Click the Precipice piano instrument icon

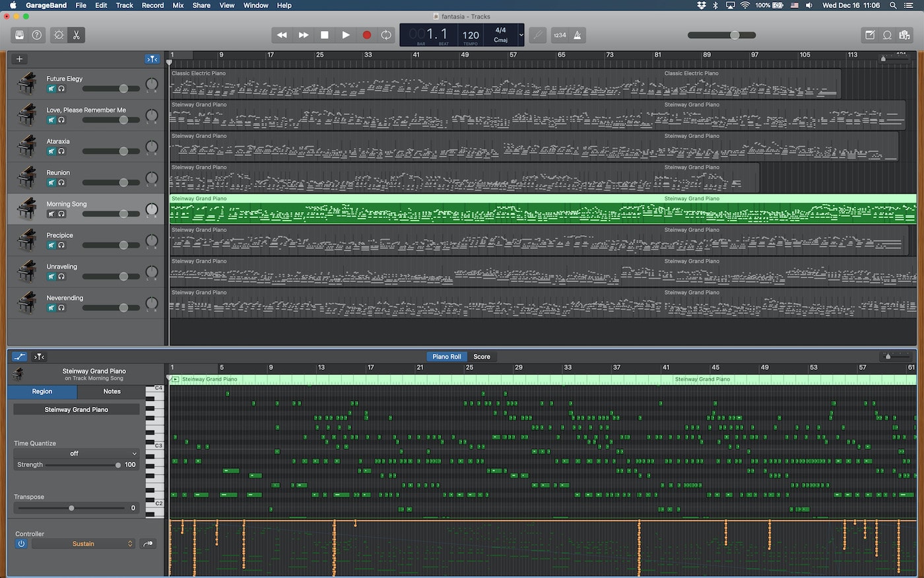pyautogui.click(x=27, y=240)
